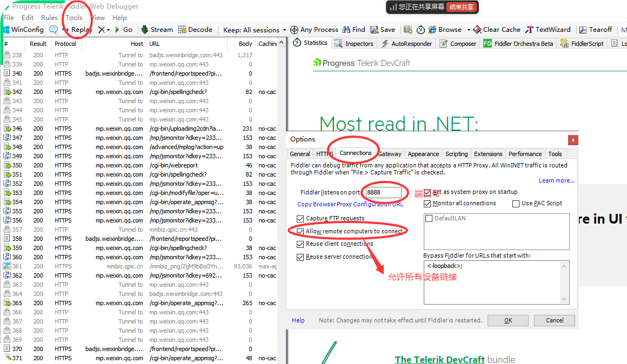The image size is (627, 364).
Task: Toggle Act as system proxy on startup
Action: [x=428, y=192]
